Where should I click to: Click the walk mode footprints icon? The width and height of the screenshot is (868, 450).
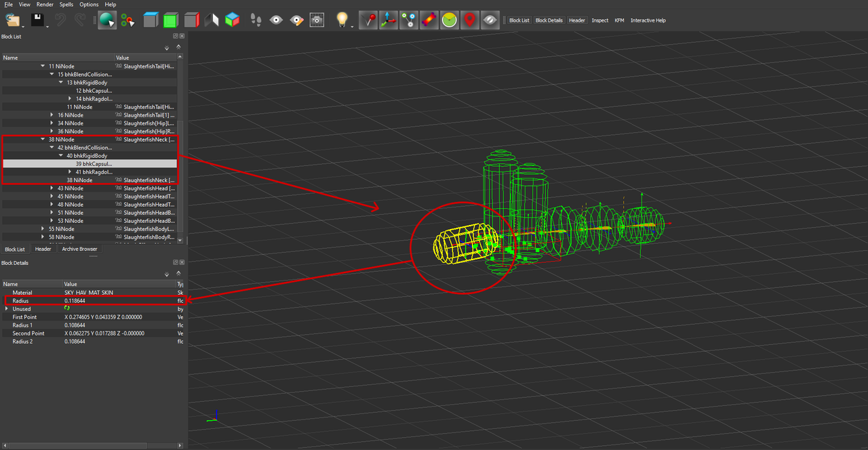click(256, 20)
